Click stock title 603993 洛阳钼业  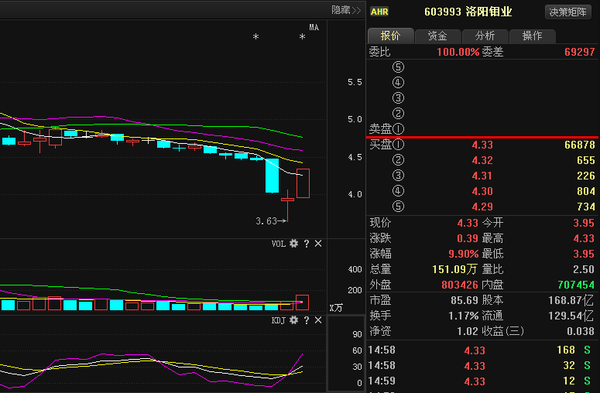468,12
